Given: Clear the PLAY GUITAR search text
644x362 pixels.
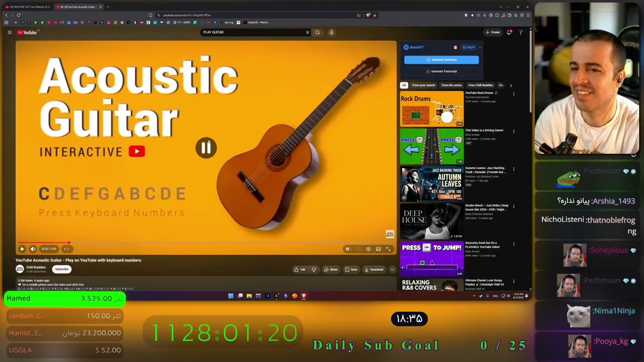Looking at the screenshot, I should (x=307, y=32).
